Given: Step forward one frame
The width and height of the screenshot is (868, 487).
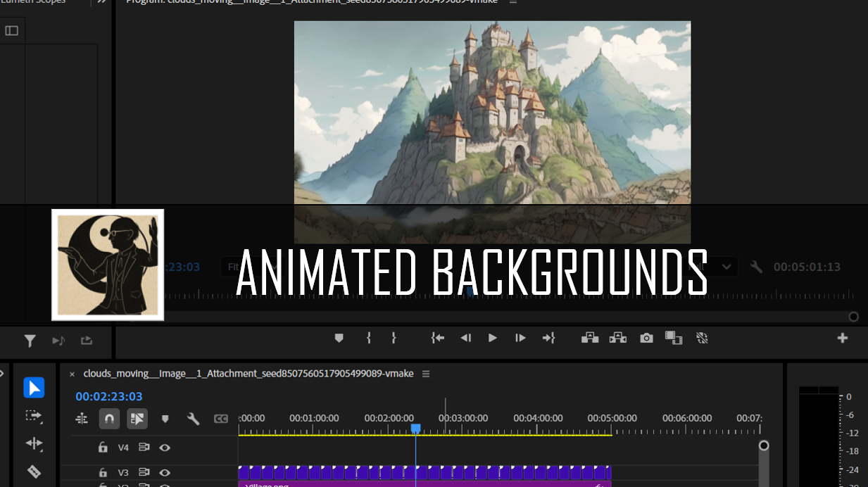Looking at the screenshot, I should (520, 338).
